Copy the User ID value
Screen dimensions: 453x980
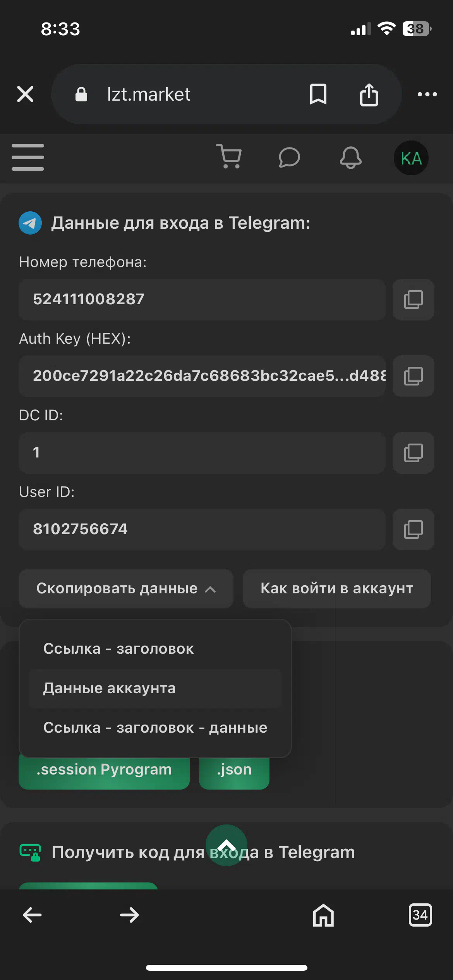pos(413,529)
